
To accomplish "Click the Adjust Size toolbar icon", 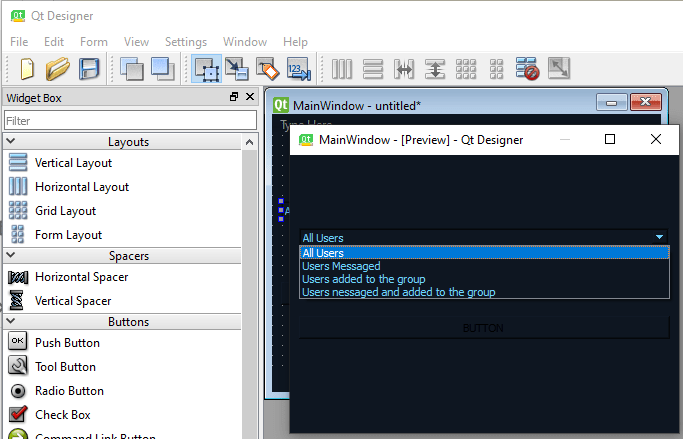I will pyautogui.click(x=559, y=69).
